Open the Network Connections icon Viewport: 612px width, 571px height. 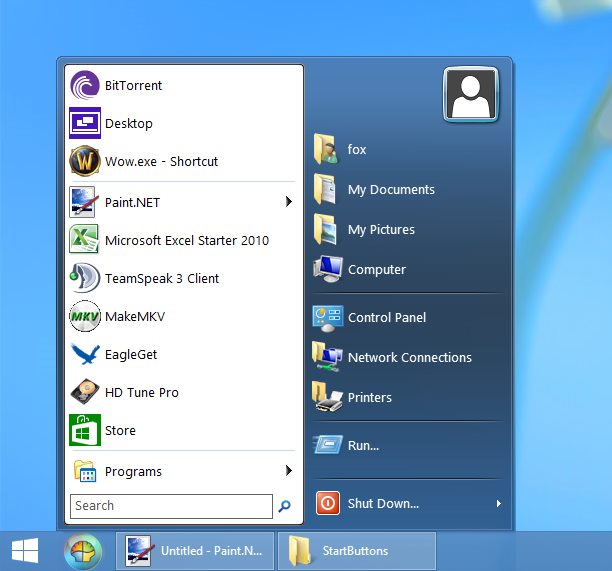[x=327, y=356]
